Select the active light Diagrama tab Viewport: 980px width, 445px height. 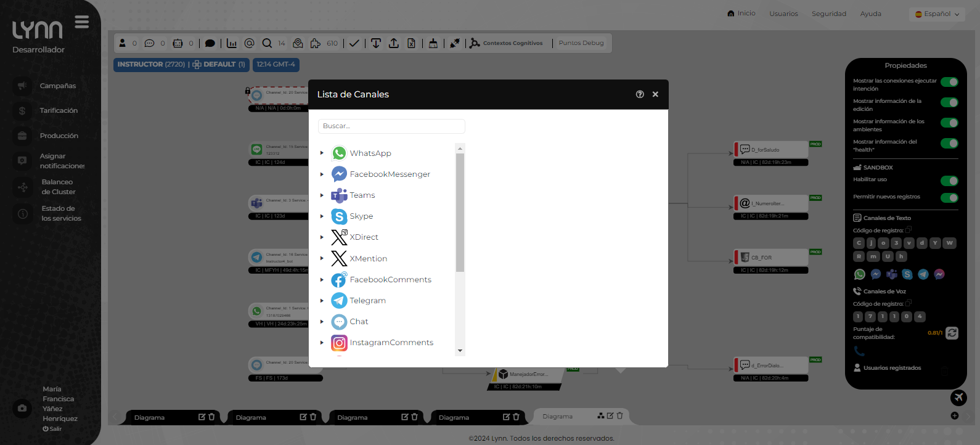coord(582,417)
